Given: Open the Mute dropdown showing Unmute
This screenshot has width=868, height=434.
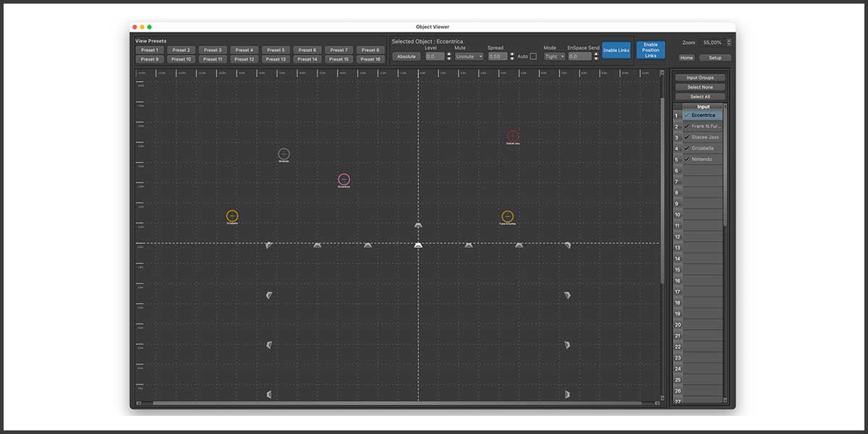Looking at the screenshot, I should coord(469,56).
